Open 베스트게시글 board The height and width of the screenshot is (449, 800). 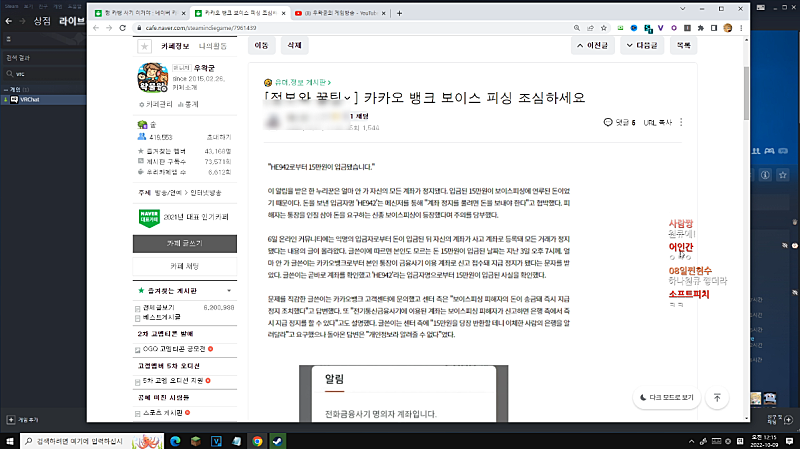[161, 317]
